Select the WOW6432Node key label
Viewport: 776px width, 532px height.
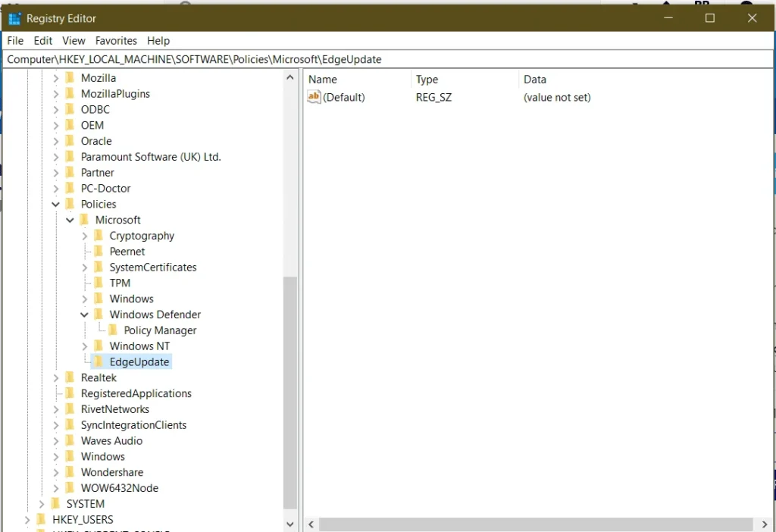coord(120,489)
